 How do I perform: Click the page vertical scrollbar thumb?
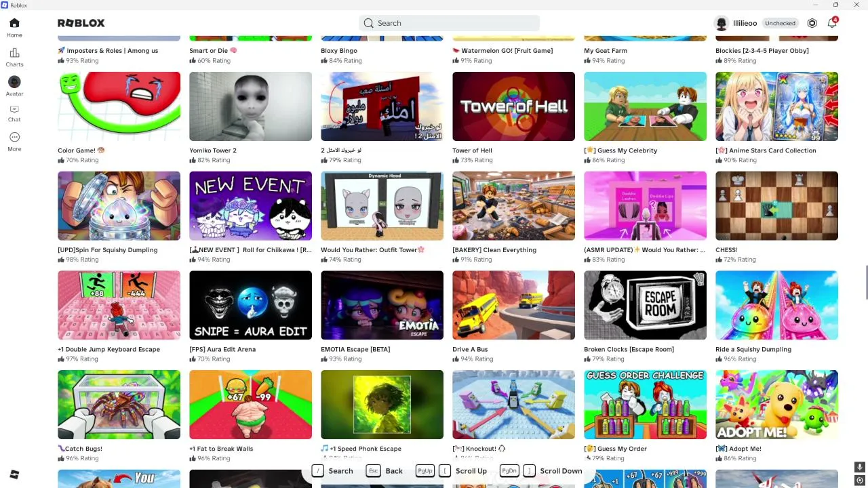click(x=866, y=283)
